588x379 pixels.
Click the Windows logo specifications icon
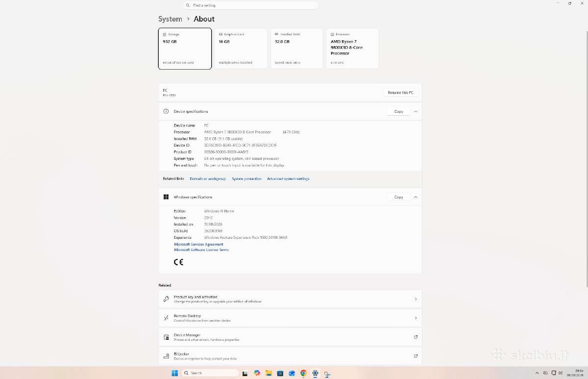166,197
